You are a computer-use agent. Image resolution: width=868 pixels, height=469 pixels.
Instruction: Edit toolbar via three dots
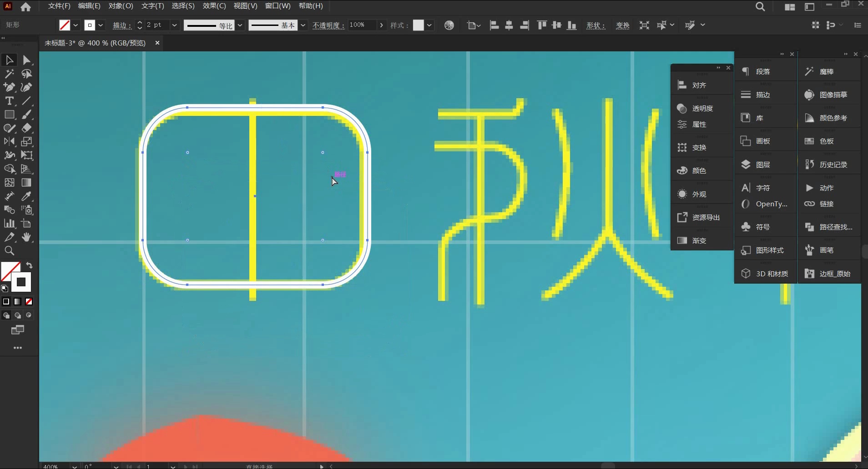tap(18, 348)
